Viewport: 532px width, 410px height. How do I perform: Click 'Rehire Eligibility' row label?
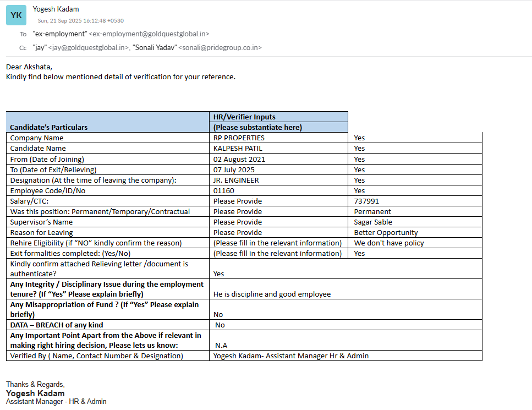96,243
